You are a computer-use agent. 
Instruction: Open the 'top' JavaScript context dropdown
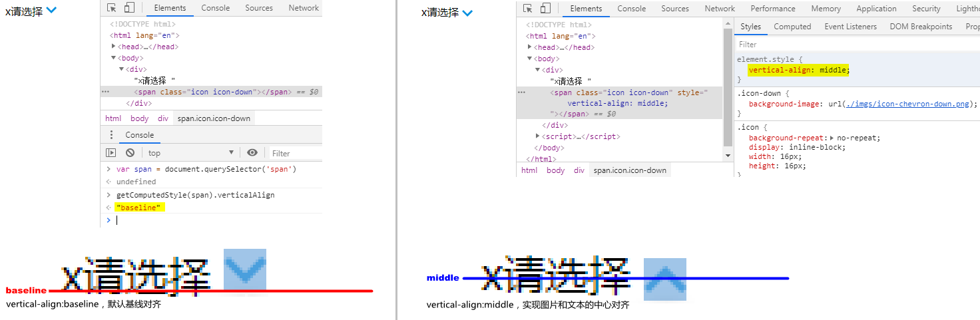191,153
